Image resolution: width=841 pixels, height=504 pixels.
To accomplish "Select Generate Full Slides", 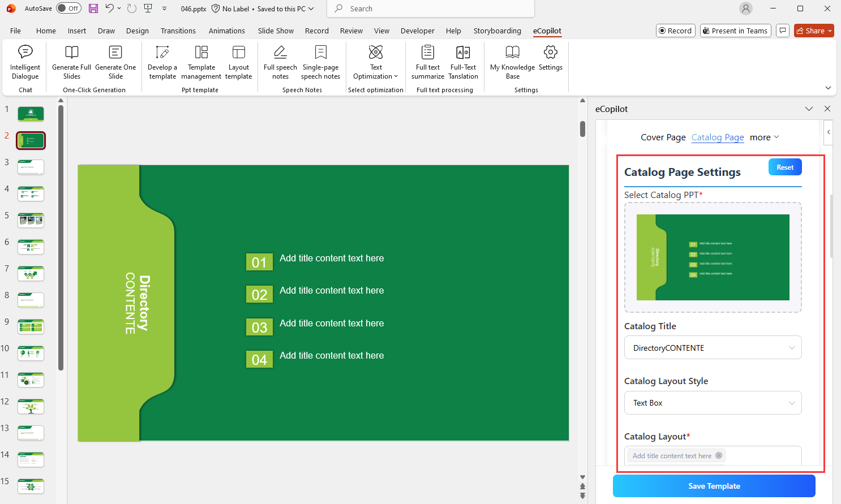I will point(71,62).
